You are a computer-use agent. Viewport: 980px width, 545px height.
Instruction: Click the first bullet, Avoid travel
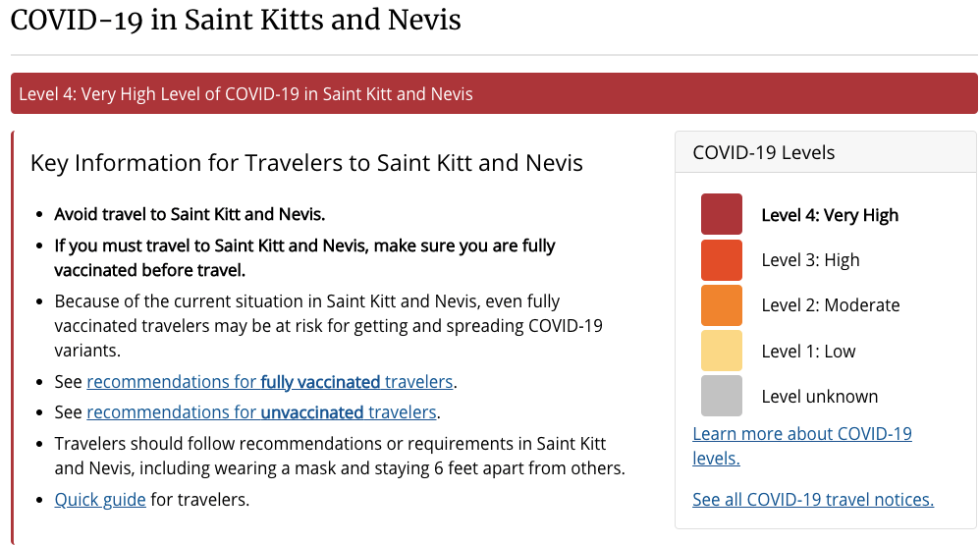[x=190, y=214]
